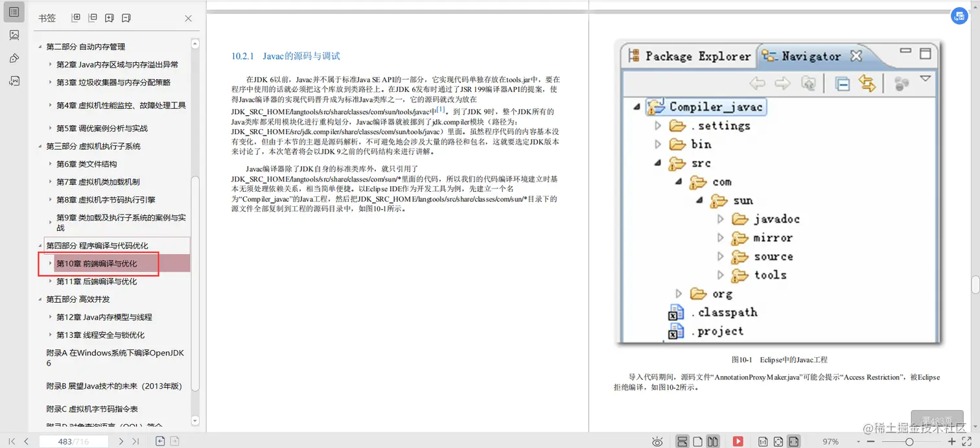The image size is (980, 448).
Task: Collapse the 第三部分 虚拟机执行子系统 section
Action: (40, 147)
